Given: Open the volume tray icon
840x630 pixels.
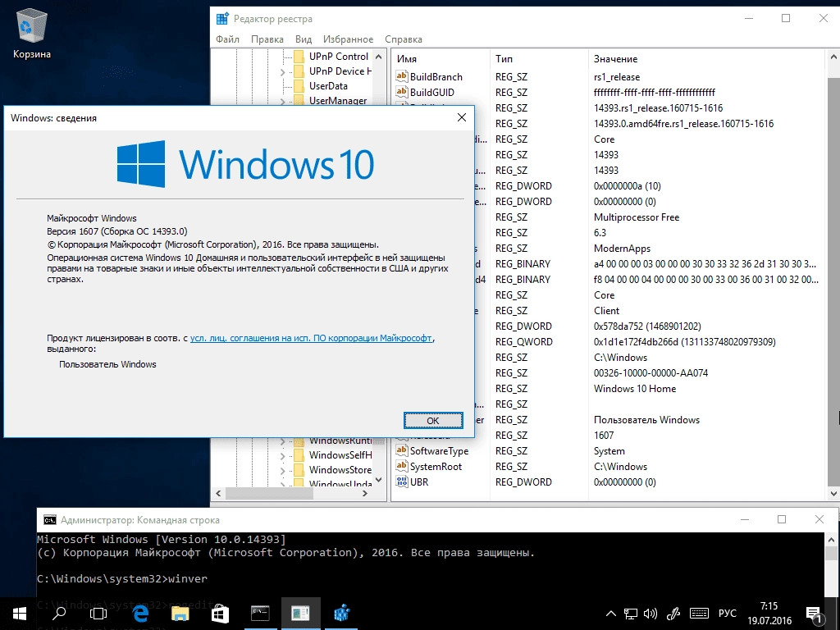Looking at the screenshot, I should [651, 614].
